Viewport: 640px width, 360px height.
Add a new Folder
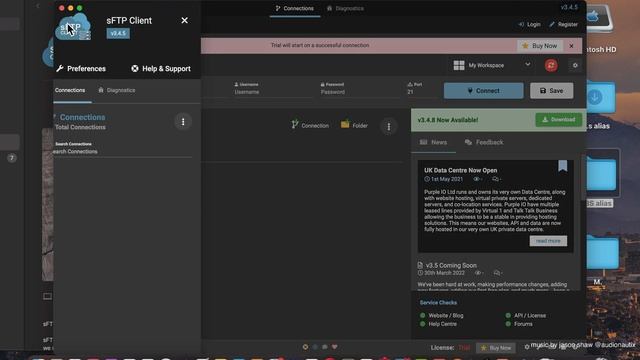tap(354, 125)
